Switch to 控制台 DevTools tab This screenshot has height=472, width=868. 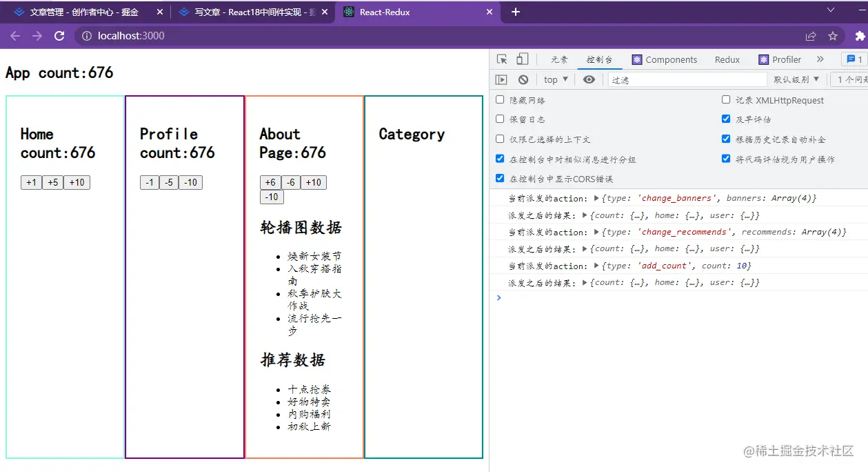600,59
